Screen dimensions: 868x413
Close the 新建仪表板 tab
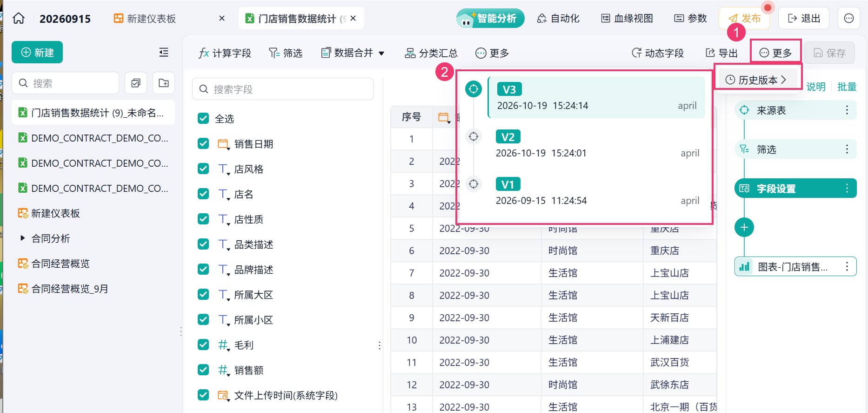[222, 18]
